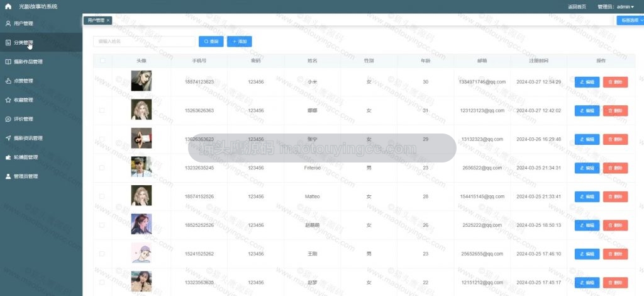Click the home icon beside 光影故事坊系统

point(8,6)
